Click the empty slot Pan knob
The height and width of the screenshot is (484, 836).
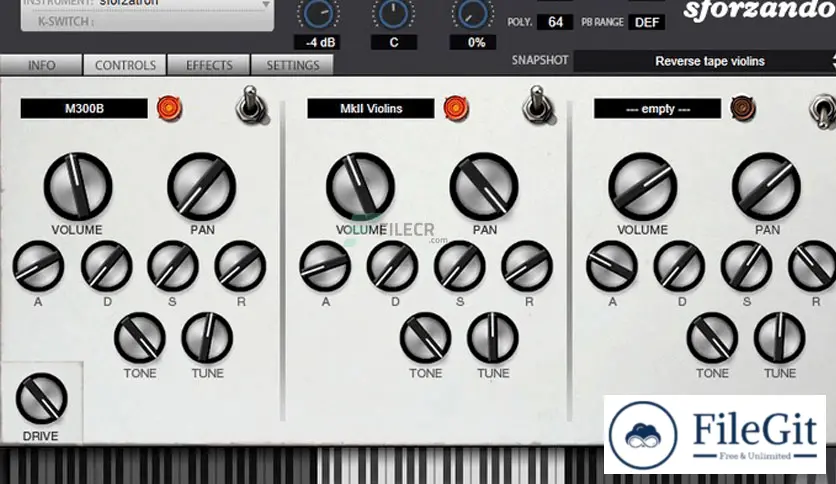coord(766,186)
